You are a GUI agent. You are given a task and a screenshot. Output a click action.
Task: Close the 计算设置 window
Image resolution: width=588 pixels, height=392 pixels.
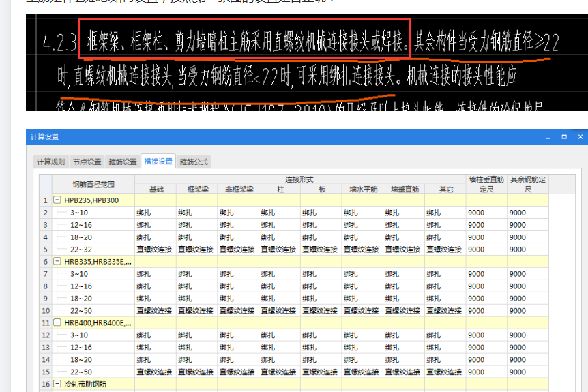point(580,137)
